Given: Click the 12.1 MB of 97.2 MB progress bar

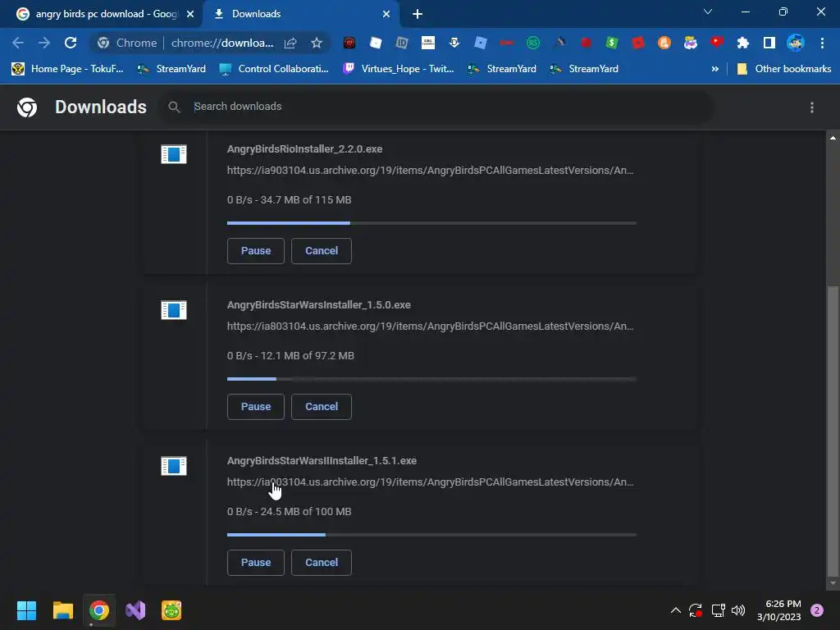Looking at the screenshot, I should pyautogui.click(x=431, y=379).
